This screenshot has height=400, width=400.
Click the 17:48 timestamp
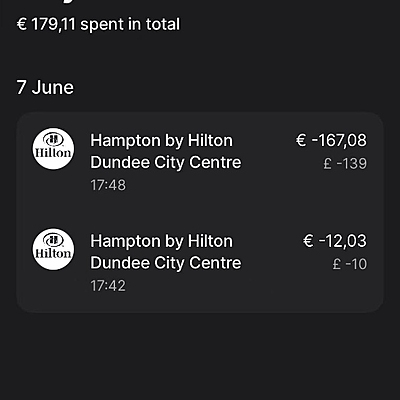click(x=108, y=185)
